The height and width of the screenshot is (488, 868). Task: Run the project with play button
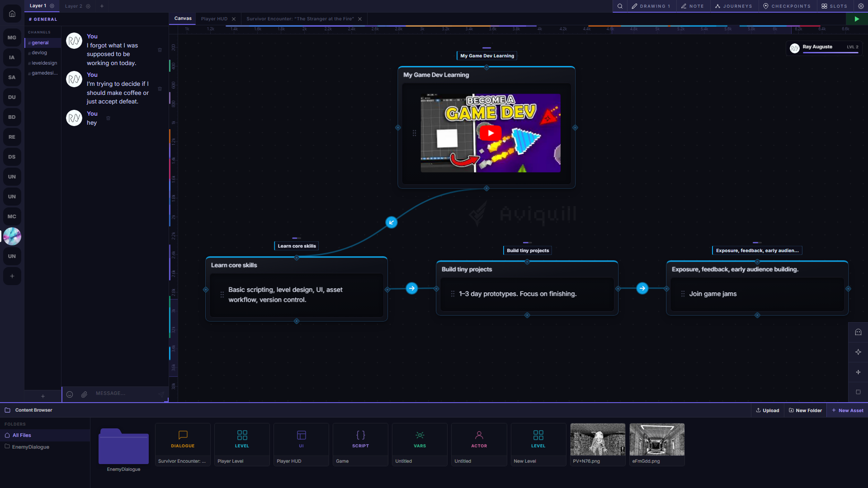click(x=857, y=19)
